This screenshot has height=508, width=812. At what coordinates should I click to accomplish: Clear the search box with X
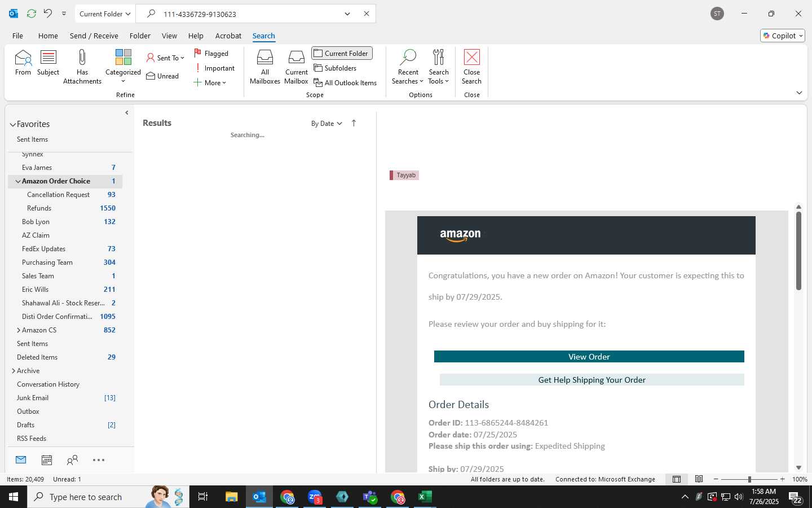click(x=367, y=14)
